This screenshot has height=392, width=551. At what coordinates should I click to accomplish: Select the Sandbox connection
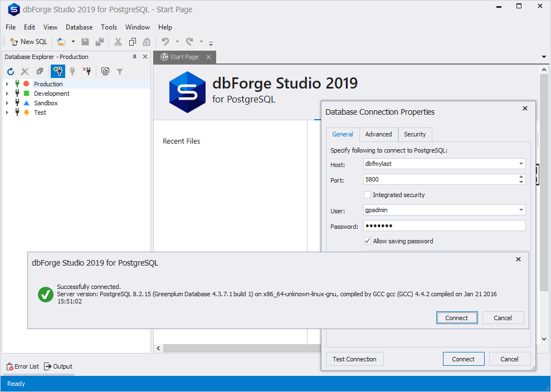pyautogui.click(x=46, y=103)
